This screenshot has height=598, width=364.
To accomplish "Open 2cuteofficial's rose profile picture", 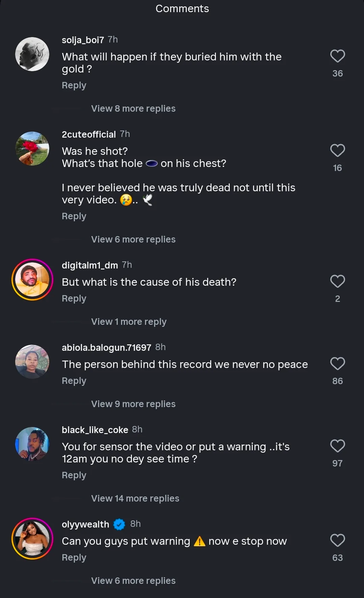I will coord(32,148).
